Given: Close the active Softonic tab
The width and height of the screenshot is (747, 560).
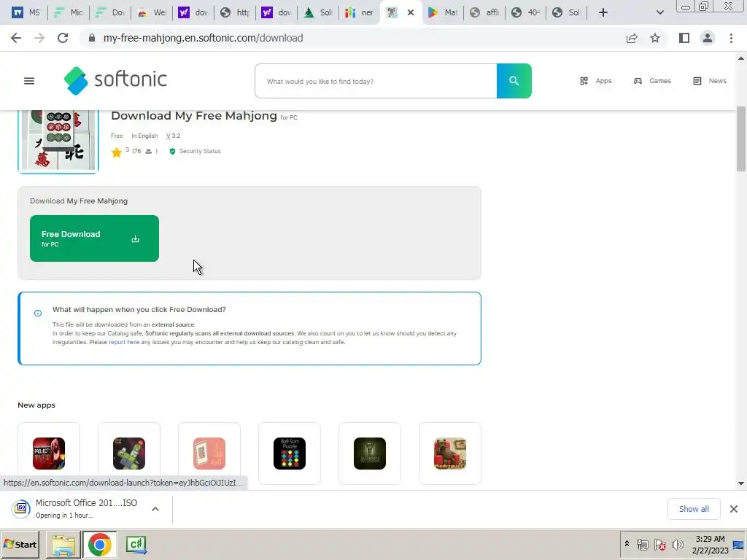Looking at the screenshot, I should pos(411,13).
